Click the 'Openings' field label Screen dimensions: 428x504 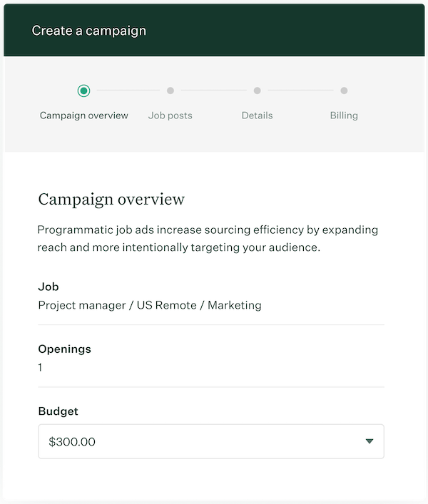click(65, 349)
